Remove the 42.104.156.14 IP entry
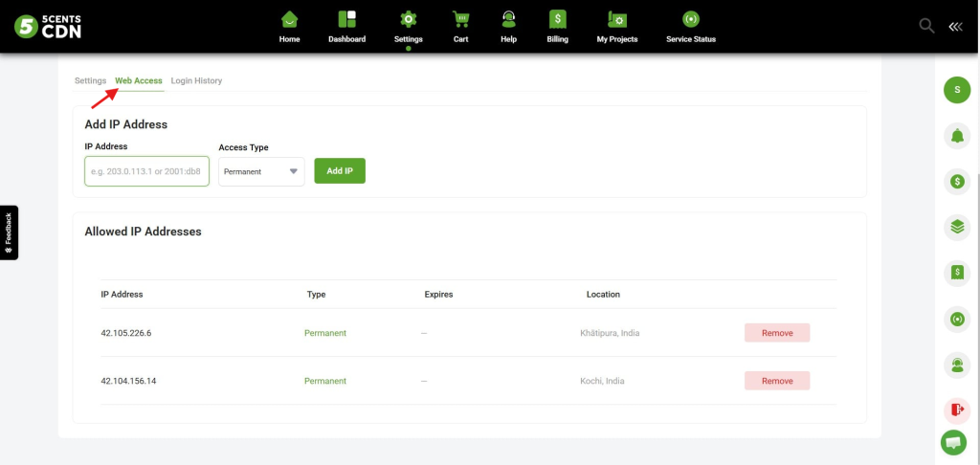This screenshot has width=980, height=465. (777, 381)
